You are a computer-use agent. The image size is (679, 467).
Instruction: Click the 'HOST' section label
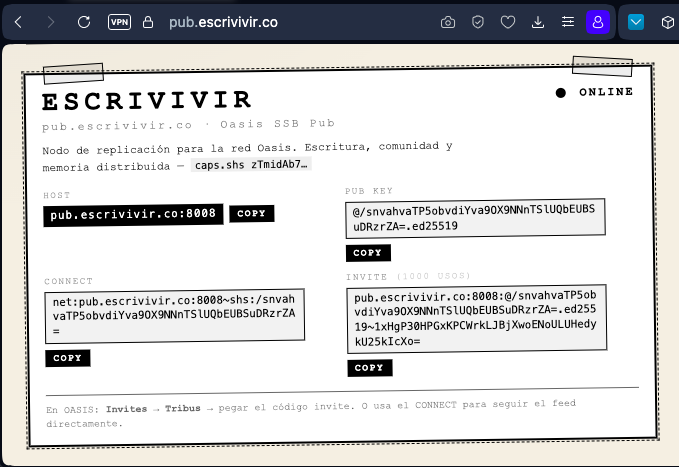pyautogui.click(x=57, y=195)
